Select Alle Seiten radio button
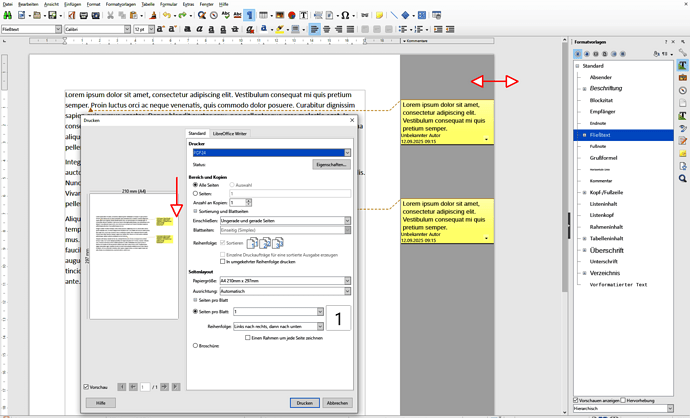 (195, 185)
